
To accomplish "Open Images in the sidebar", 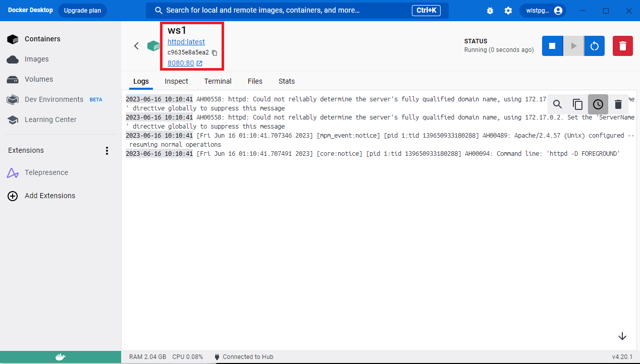I will tap(61, 59).
